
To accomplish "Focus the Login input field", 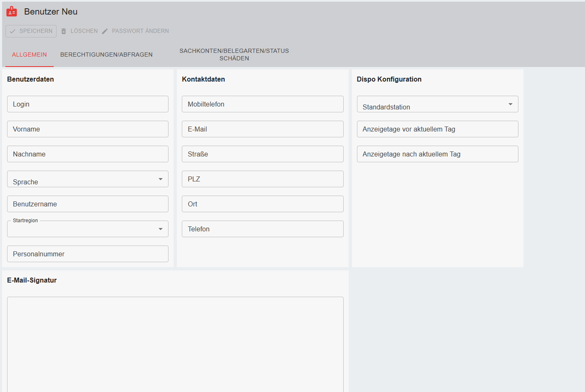I will pyautogui.click(x=87, y=104).
